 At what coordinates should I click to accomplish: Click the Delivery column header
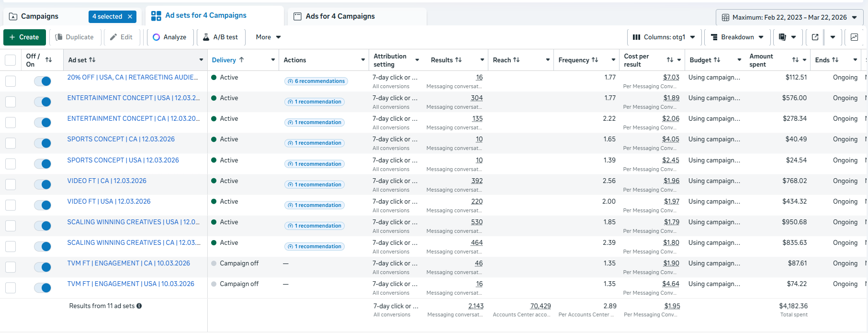[x=224, y=60]
